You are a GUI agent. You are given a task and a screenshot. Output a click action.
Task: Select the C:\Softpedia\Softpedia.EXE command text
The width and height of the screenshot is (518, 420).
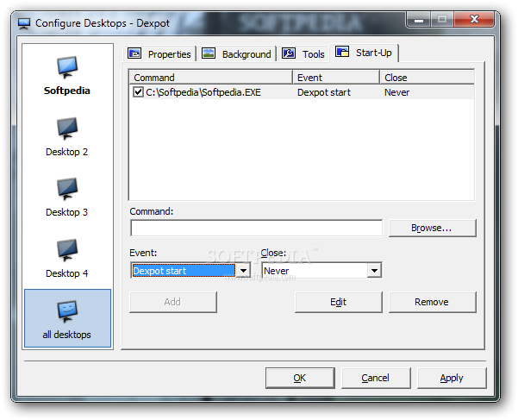click(203, 92)
